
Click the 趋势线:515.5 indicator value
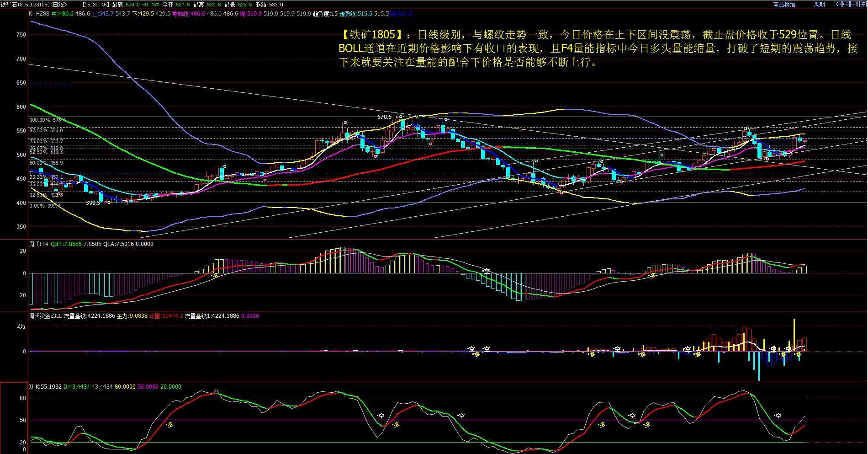click(x=356, y=14)
